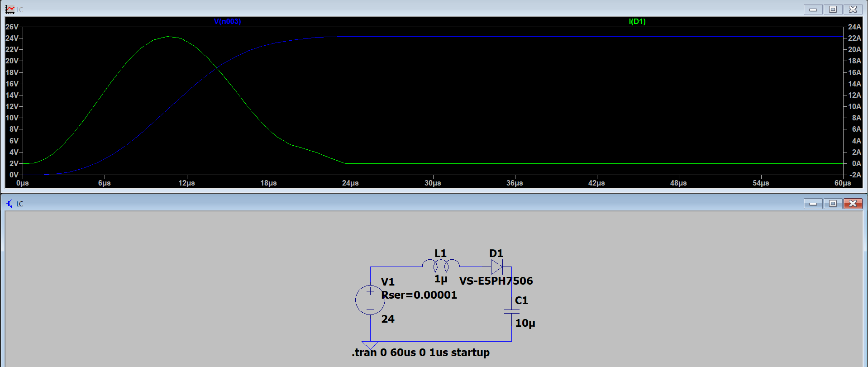Minimize the waveform plot window
Screen dimensions: 868x367
[813, 9]
